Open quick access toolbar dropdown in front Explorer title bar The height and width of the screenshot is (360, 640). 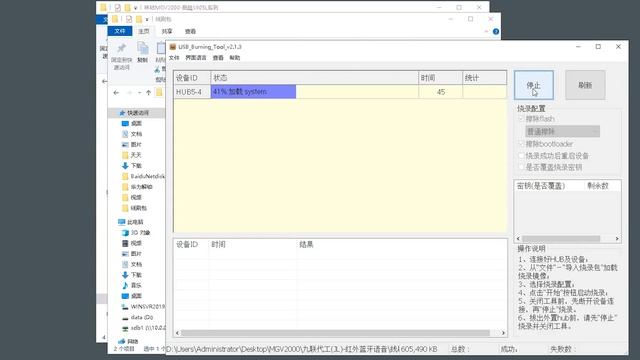(x=147, y=19)
